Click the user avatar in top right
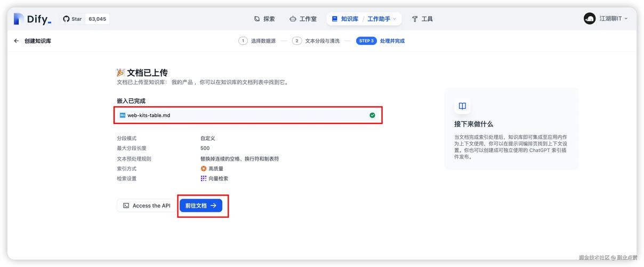The height and width of the screenshot is (267, 644). 590,19
